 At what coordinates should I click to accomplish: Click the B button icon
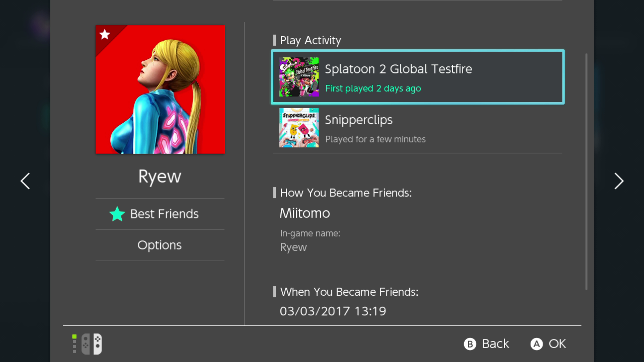470,344
